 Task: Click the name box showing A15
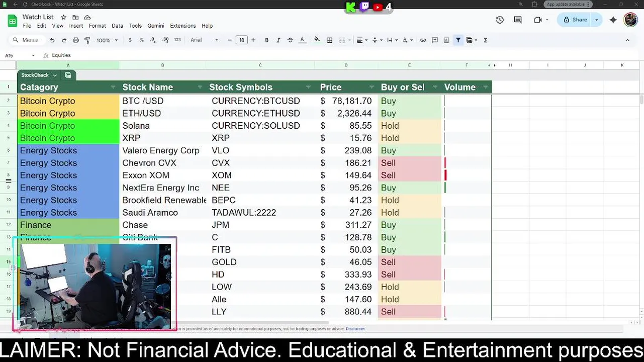(20, 55)
